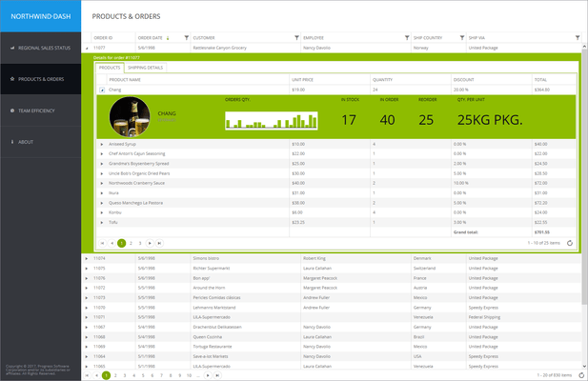
Task: Select the Products tab
Action: [110, 69]
